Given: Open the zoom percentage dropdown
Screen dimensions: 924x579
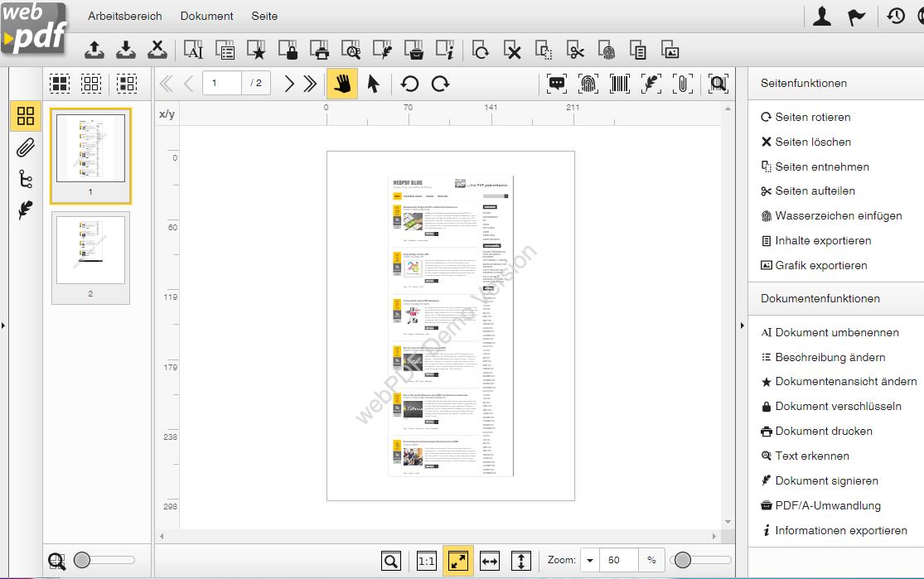Looking at the screenshot, I should pos(590,561).
